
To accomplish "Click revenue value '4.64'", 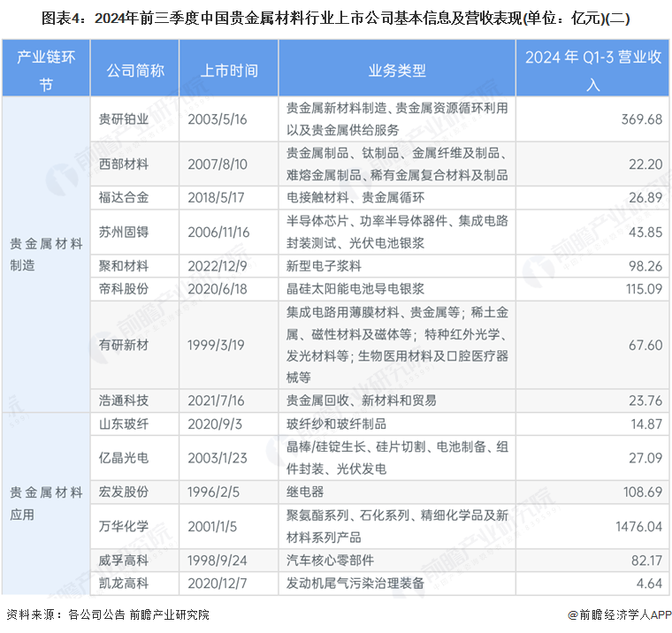I will (649, 583).
